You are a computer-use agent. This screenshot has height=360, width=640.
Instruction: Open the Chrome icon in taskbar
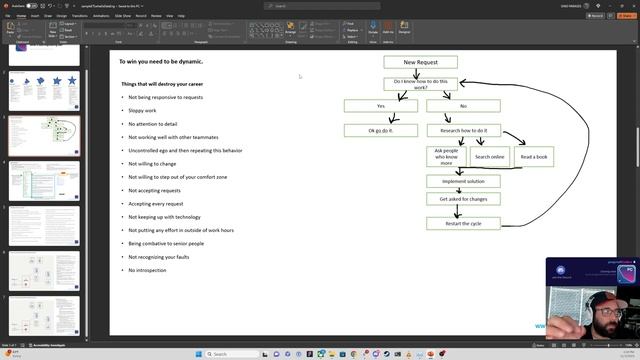pyautogui.click(x=354, y=354)
